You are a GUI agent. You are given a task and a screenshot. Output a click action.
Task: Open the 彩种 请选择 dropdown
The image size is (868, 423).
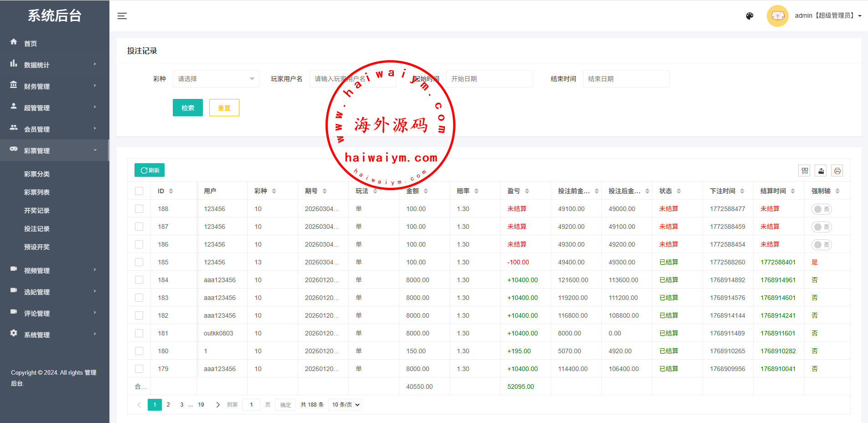(216, 79)
